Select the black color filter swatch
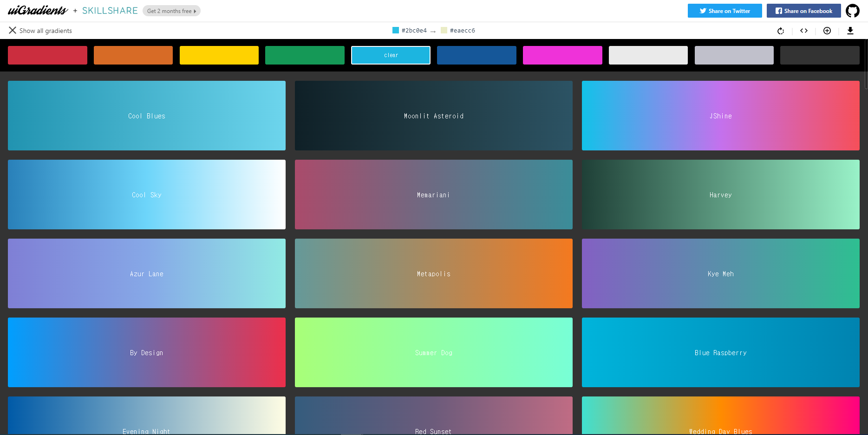The width and height of the screenshot is (868, 435). (x=820, y=55)
